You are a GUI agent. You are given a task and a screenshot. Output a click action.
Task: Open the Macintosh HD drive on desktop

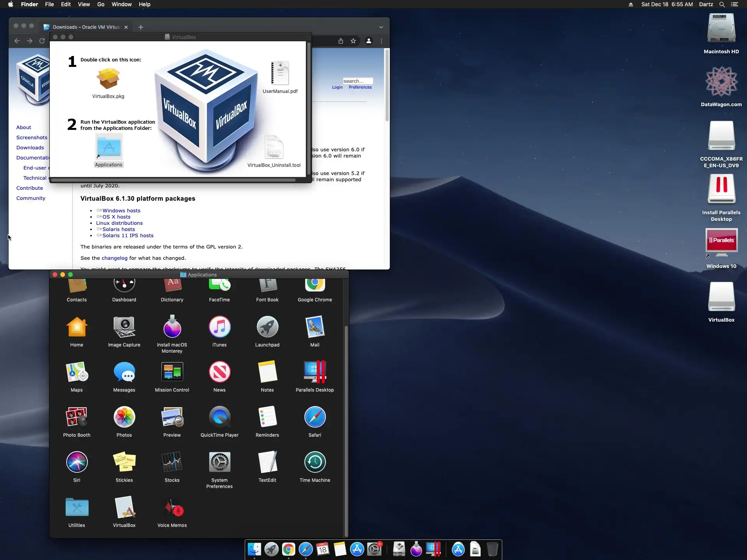[721, 29]
